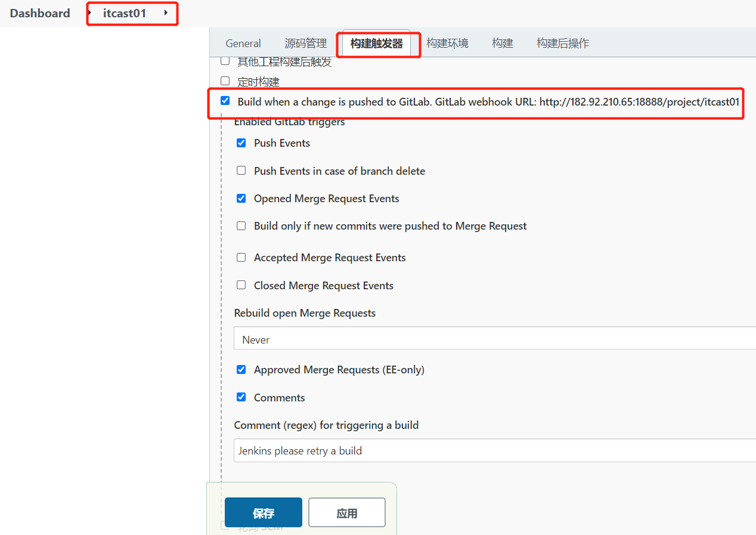The width and height of the screenshot is (756, 535).
Task: Open the itcast01 breadcrumb link
Action: 125,13
